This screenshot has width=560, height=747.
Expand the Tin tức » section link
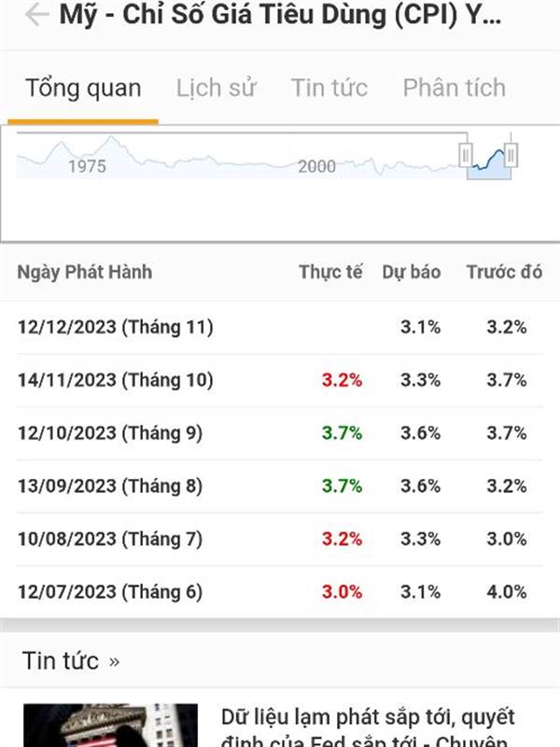(x=71, y=661)
